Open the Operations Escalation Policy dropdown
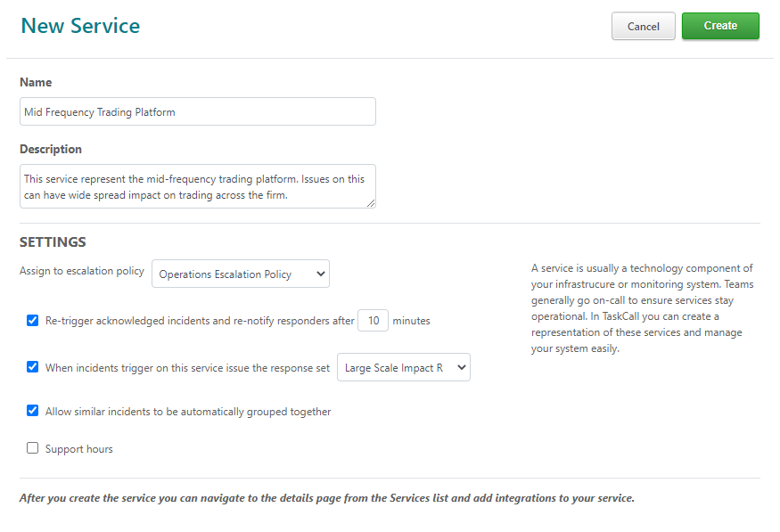Screen dimensions: 780x532 (x=241, y=274)
